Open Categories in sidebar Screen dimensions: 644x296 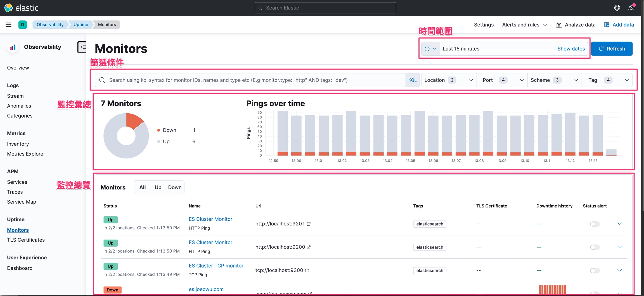click(x=20, y=116)
